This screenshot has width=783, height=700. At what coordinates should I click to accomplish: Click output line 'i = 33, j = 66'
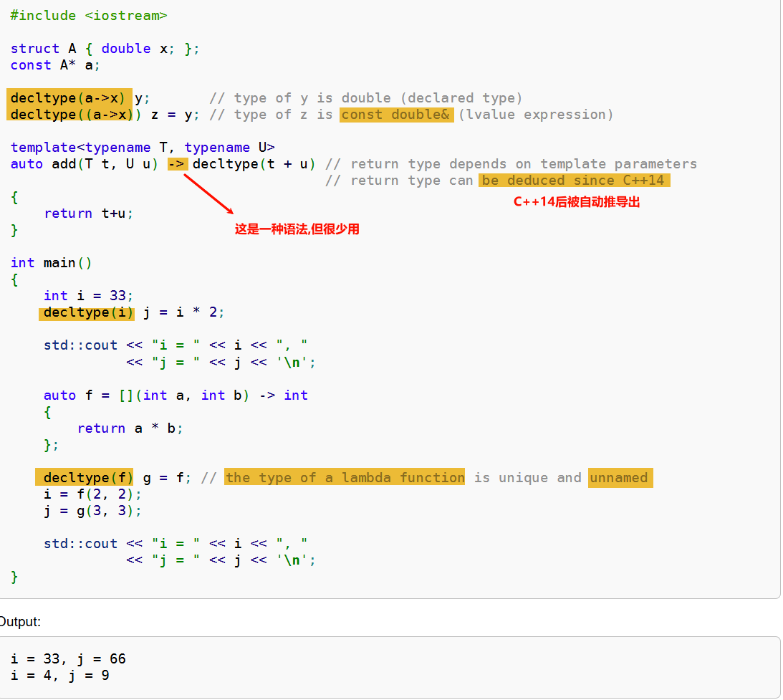68,658
